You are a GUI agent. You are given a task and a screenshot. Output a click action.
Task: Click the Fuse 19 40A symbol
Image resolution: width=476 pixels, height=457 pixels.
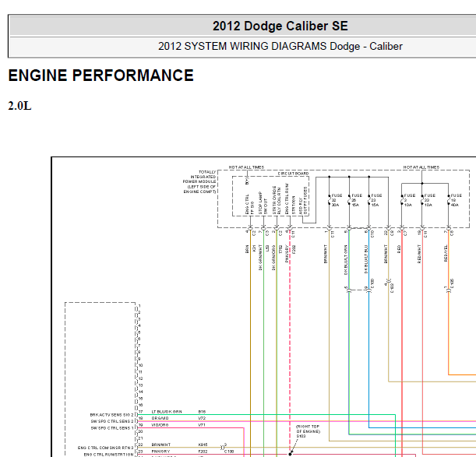click(x=449, y=200)
